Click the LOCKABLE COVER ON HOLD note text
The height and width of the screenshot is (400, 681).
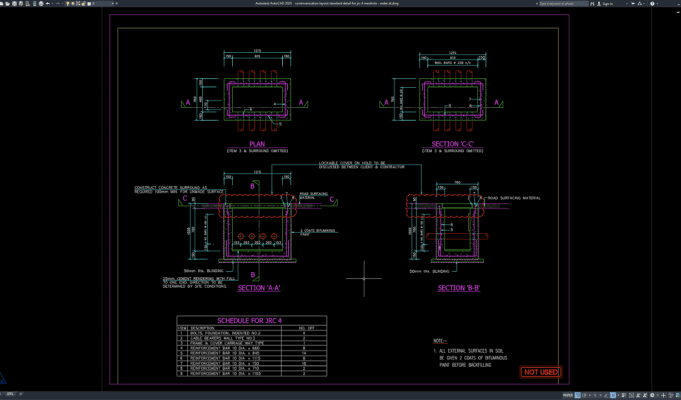(362, 165)
